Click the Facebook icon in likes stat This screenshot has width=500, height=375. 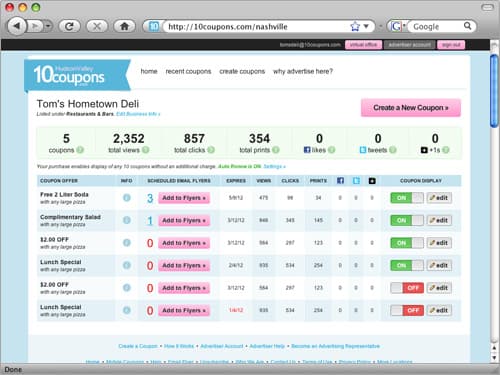[x=307, y=150]
